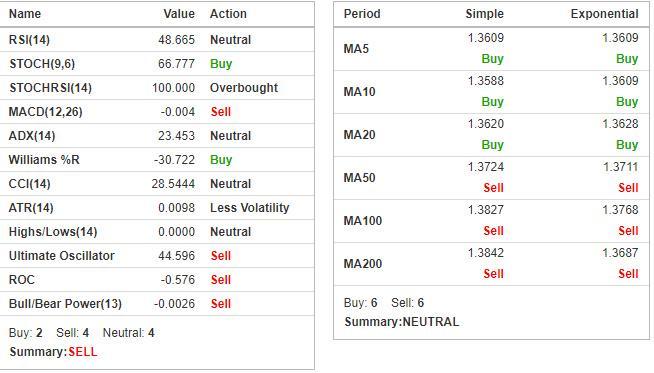
Task: Click the RSI(14) indicator name
Action: pyautogui.click(x=29, y=40)
